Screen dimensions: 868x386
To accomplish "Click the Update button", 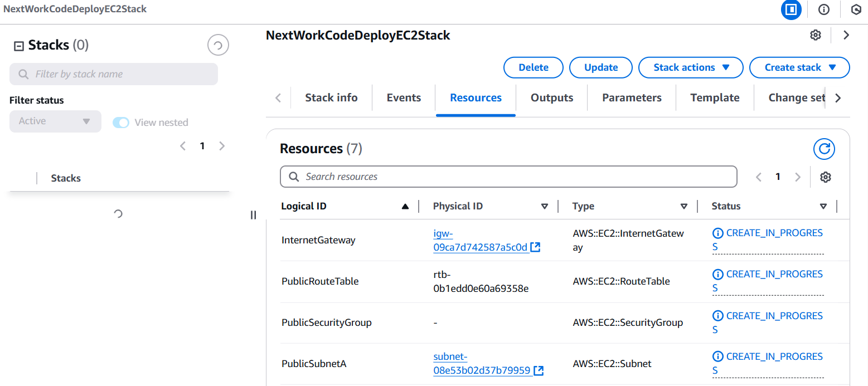I will [x=601, y=67].
